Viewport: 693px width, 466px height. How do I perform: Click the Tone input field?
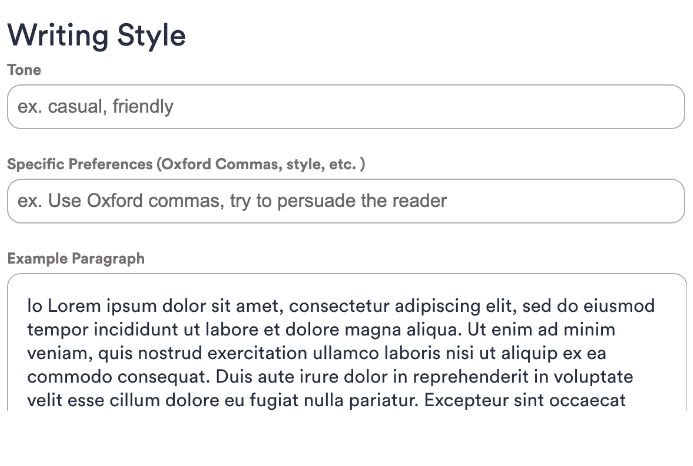[346, 107]
